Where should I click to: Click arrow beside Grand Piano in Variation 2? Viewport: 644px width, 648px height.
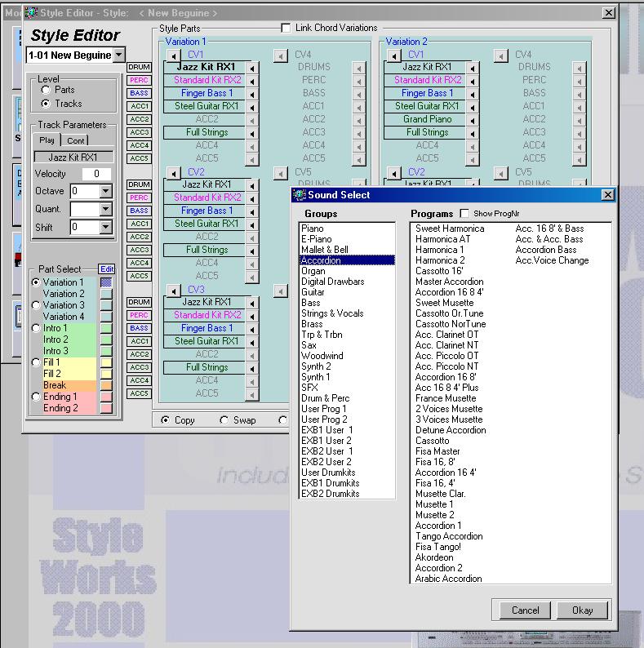point(473,120)
